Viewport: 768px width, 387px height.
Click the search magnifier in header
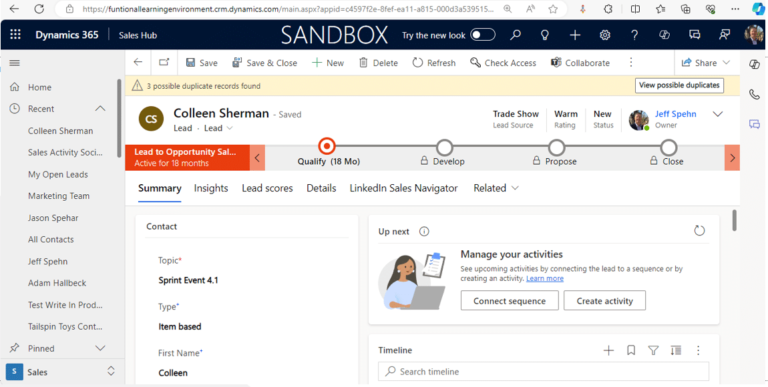point(515,35)
